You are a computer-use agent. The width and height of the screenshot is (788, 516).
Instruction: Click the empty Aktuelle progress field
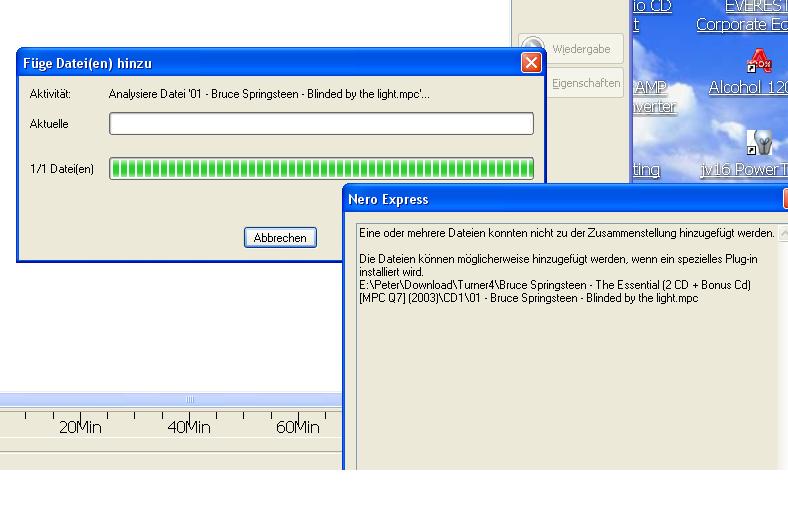click(321, 124)
